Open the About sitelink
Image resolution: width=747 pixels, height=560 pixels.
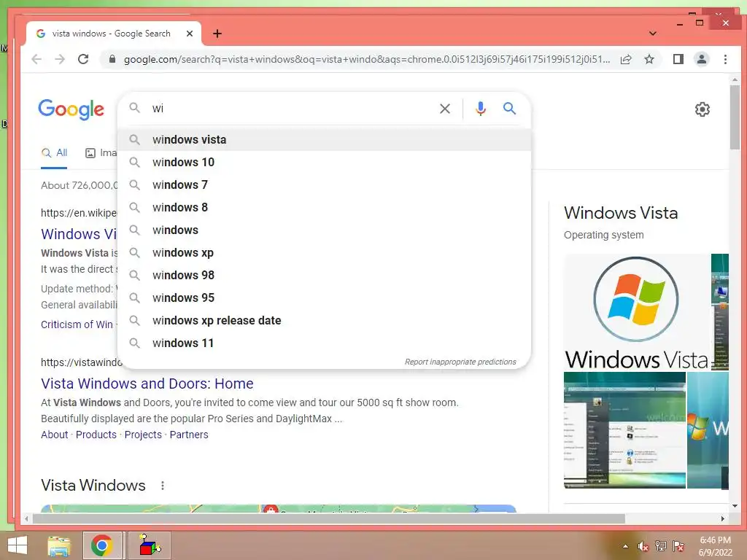click(54, 435)
